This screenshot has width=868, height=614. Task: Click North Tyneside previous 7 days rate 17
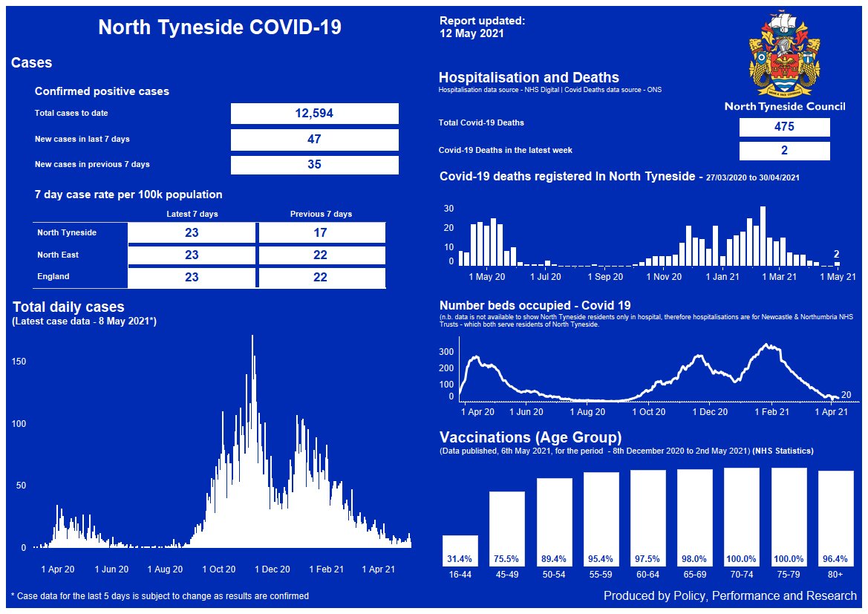322,232
